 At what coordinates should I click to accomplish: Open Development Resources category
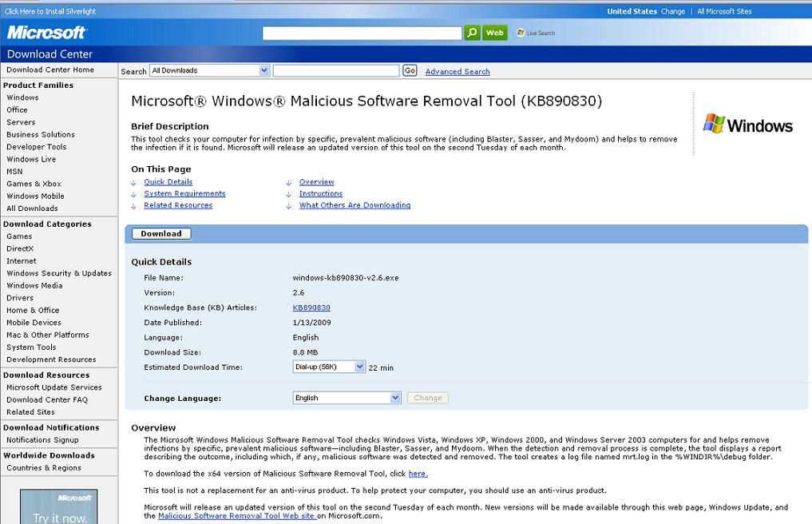pos(51,359)
